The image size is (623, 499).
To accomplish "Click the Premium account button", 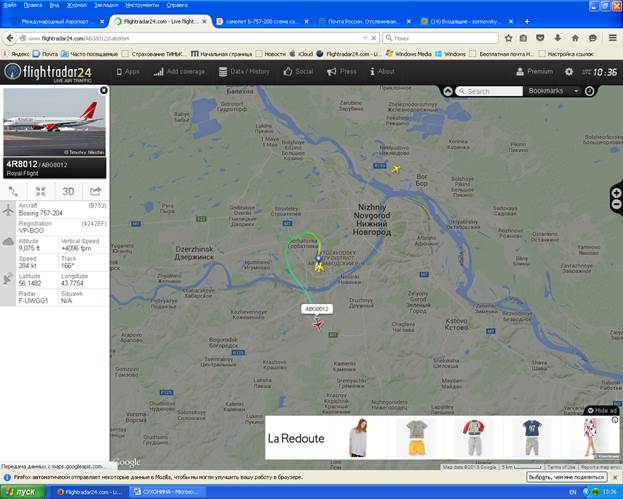I will pyautogui.click(x=534, y=72).
